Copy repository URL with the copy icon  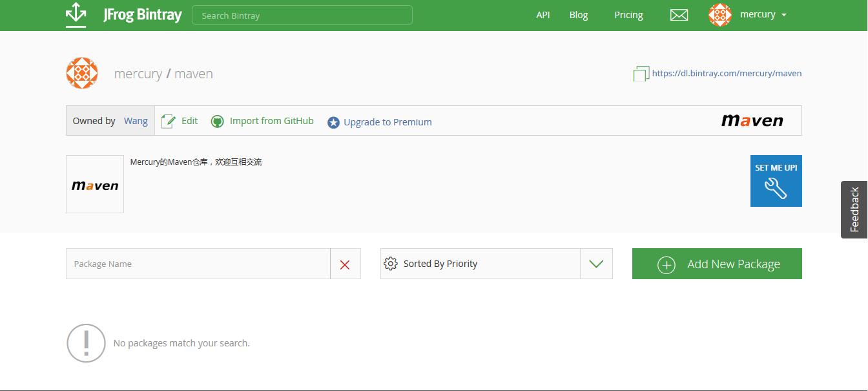pos(641,74)
